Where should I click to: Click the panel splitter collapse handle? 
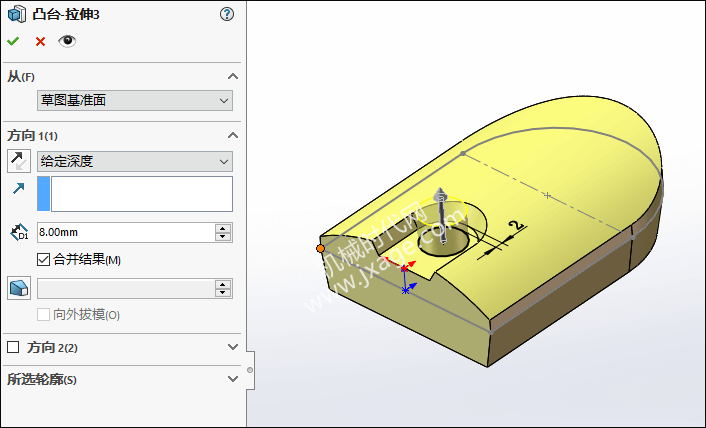click(x=250, y=370)
